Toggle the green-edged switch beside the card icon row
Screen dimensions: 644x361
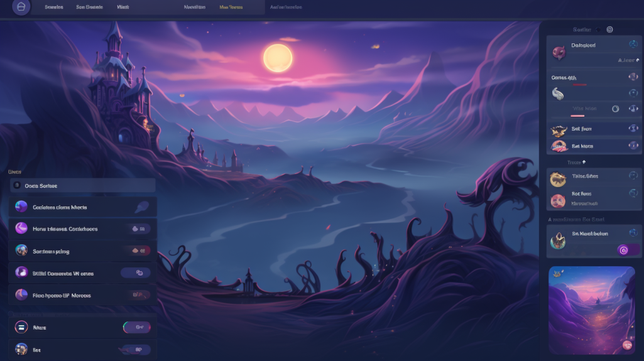click(x=137, y=327)
